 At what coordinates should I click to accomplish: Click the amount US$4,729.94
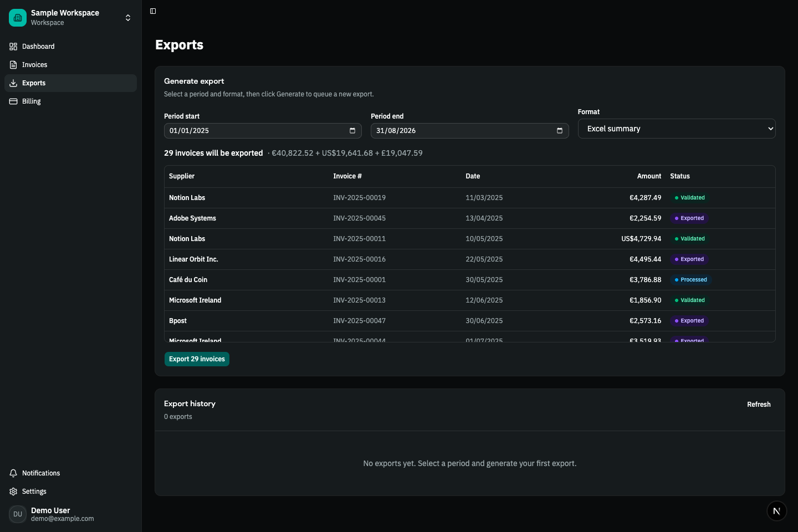[641, 239]
